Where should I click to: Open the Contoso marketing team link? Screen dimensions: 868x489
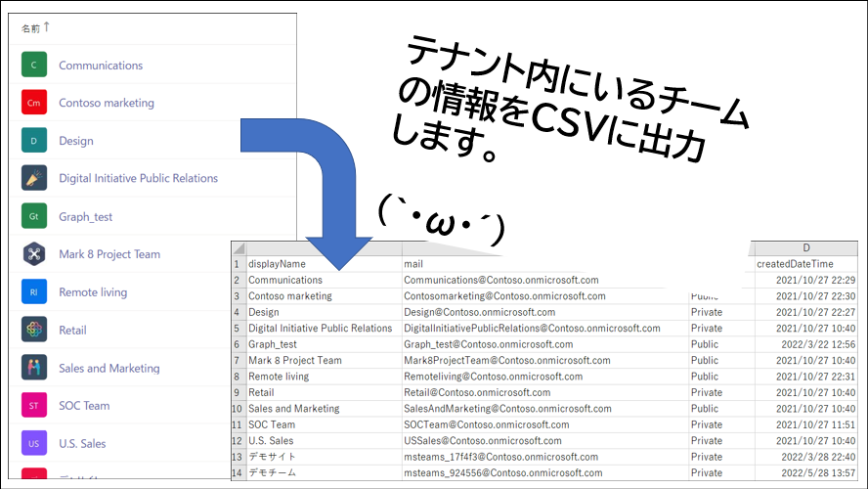pos(107,103)
